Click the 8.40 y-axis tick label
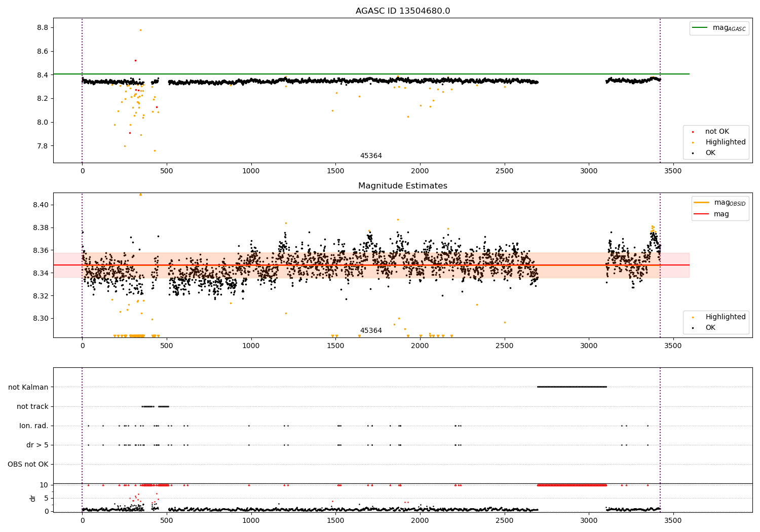The height and width of the screenshot is (532, 760). coord(41,205)
